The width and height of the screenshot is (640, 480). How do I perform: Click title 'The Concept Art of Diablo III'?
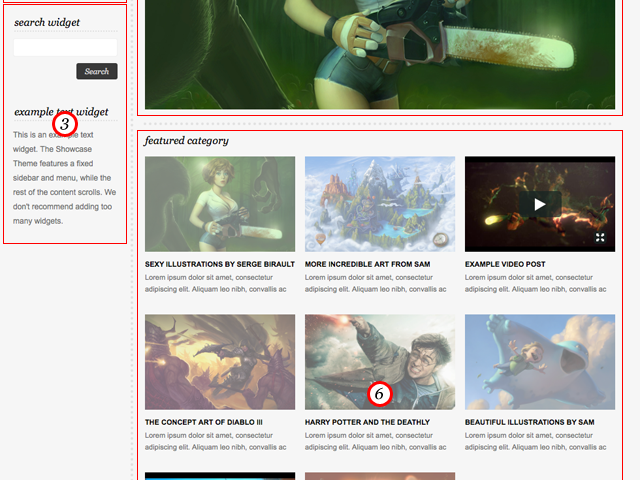pos(204,422)
